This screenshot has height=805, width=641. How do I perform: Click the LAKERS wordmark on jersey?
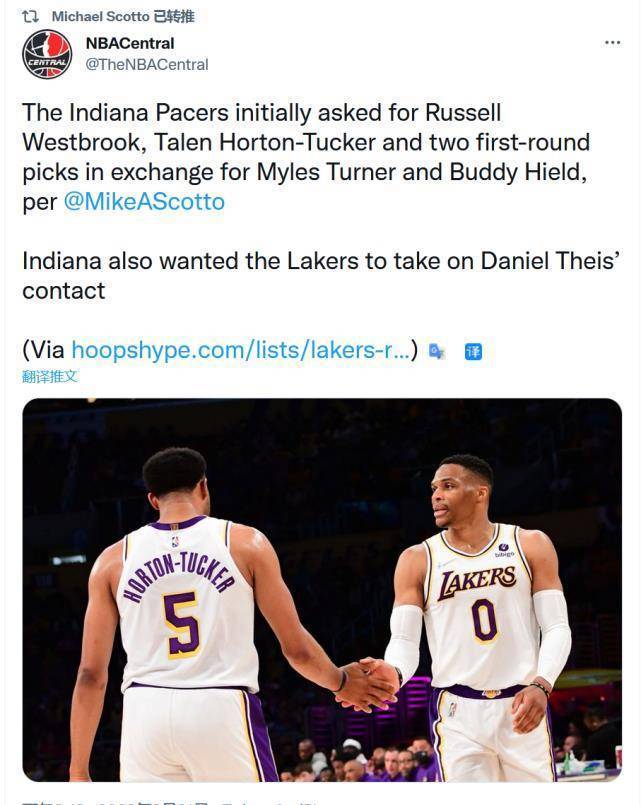(x=477, y=582)
